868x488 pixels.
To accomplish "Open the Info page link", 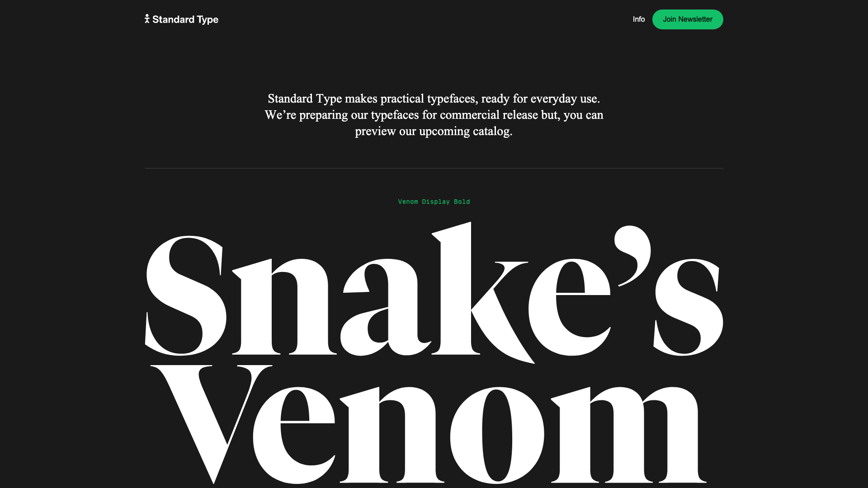I will [639, 19].
